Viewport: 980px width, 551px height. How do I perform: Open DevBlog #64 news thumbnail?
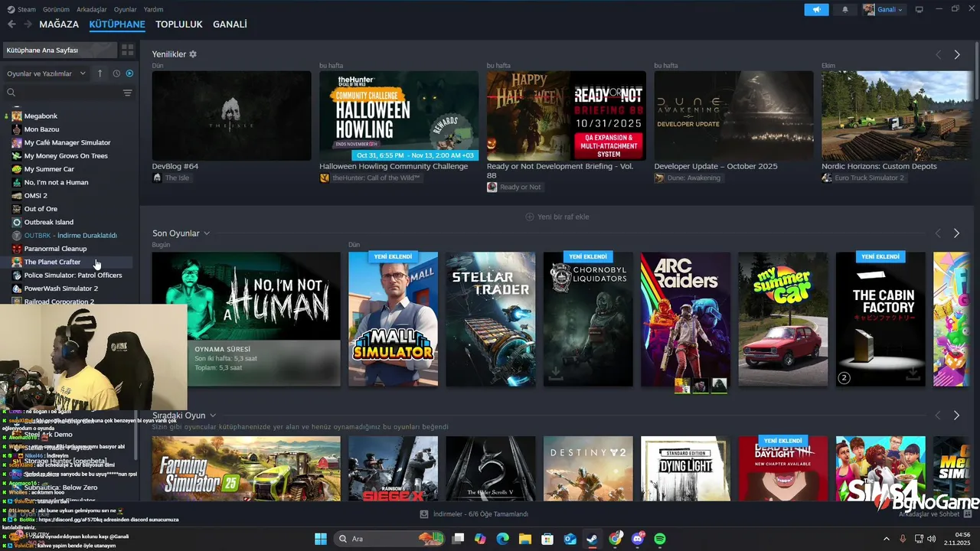point(231,116)
